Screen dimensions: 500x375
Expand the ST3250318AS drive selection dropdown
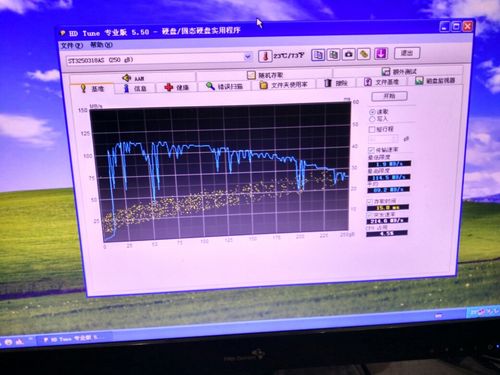(x=248, y=57)
